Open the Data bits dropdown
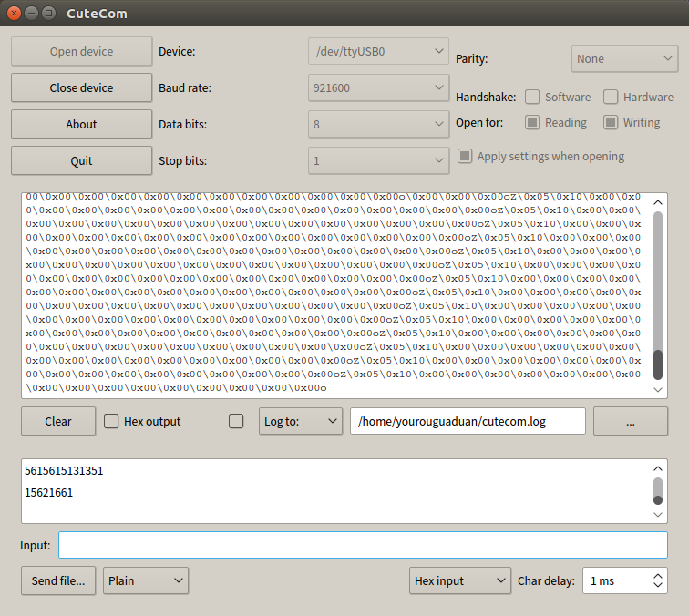Image resolution: width=689 pixels, height=616 pixels. click(378, 124)
